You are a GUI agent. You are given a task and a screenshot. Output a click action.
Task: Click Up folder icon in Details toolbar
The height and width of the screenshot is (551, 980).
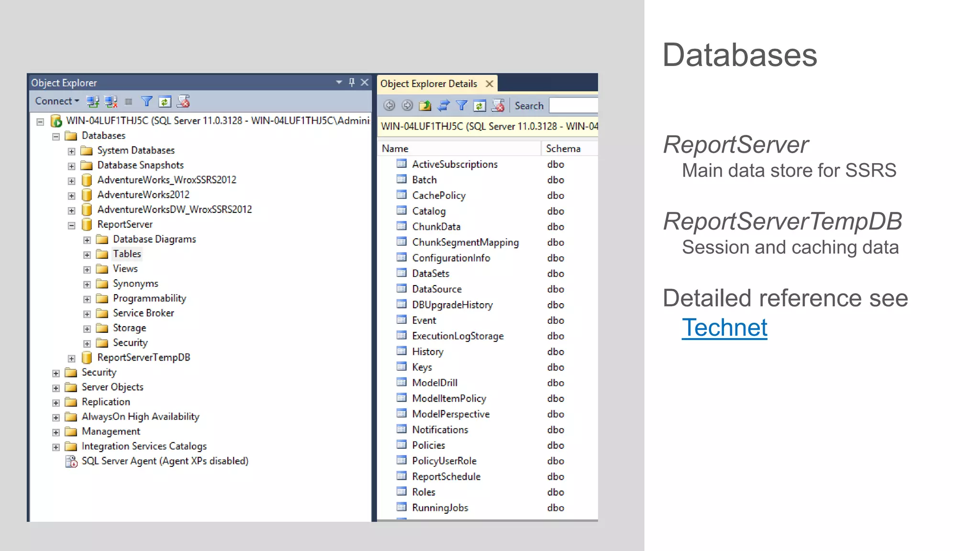pos(425,105)
